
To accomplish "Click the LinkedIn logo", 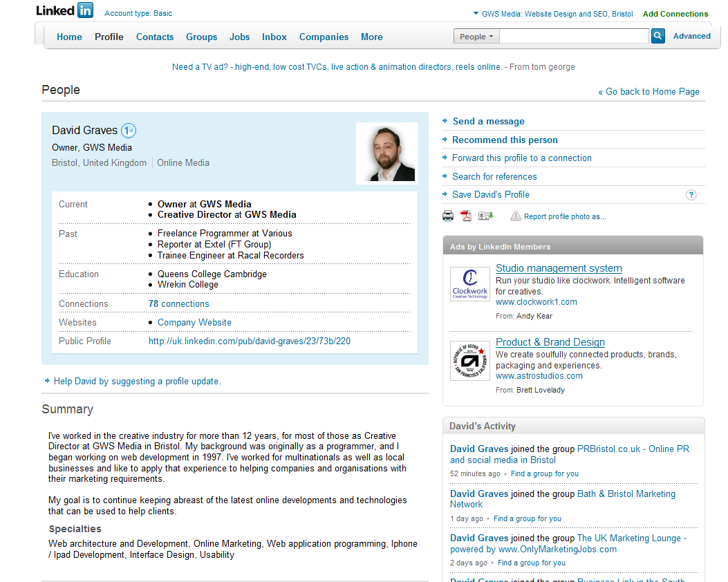I will tap(64, 10).
